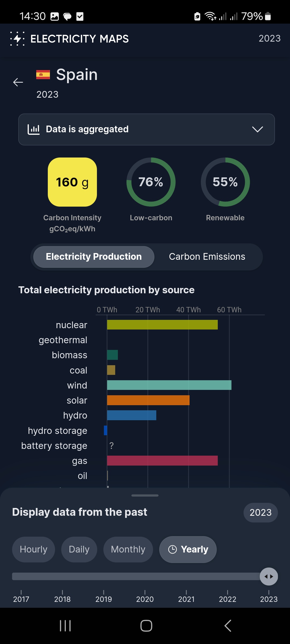This screenshot has height=644, width=290.
Task: Switch to Monthly view
Action: (128, 549)
